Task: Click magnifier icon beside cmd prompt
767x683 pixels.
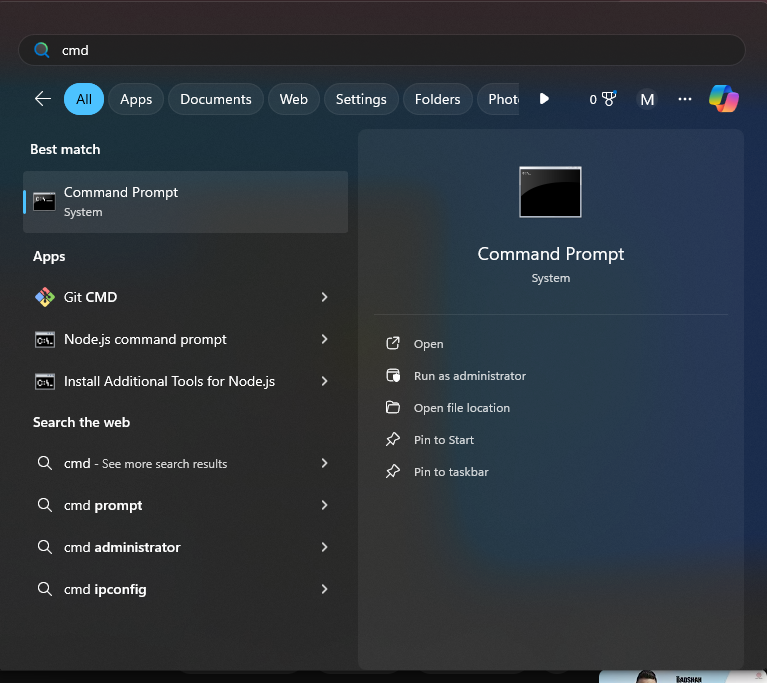Action: [x=45, y=505]
